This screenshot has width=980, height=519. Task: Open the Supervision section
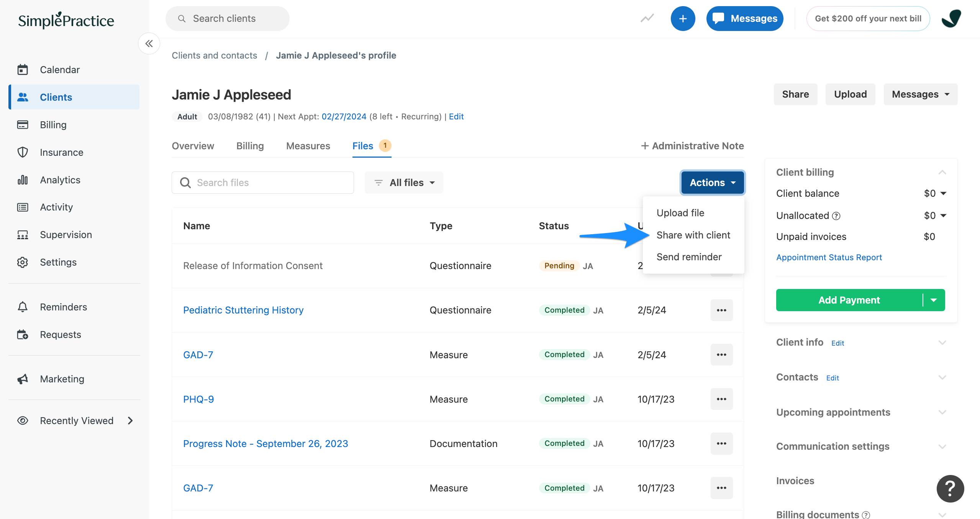click(x=66, y=235)
